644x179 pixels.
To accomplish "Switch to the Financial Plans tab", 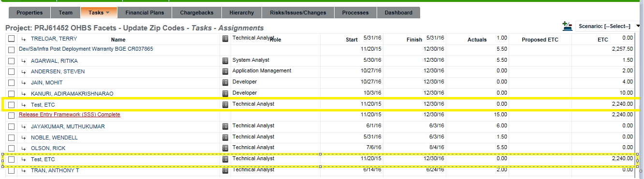I will click(145, 13).
